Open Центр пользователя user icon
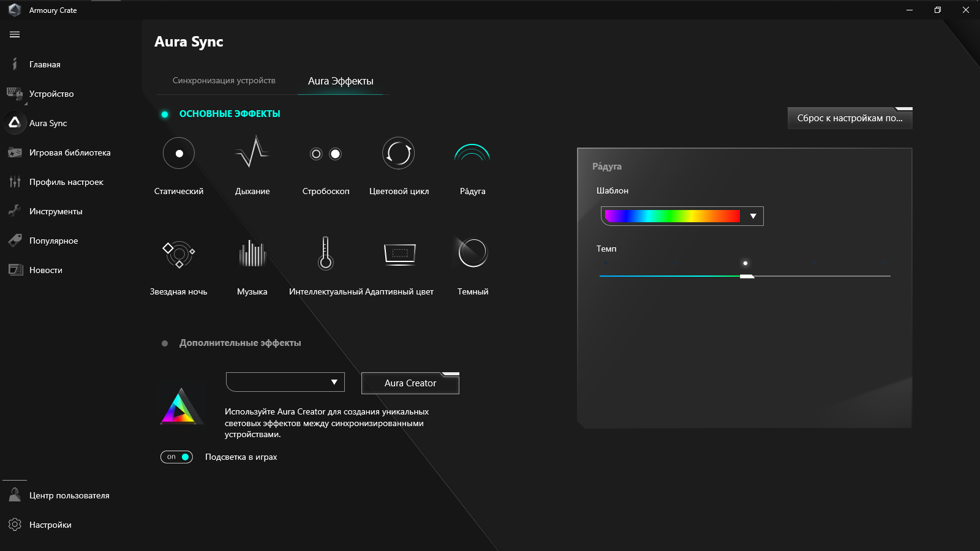Screen dimensions: 980x551 pyautogui.click(x=15, y=495)
